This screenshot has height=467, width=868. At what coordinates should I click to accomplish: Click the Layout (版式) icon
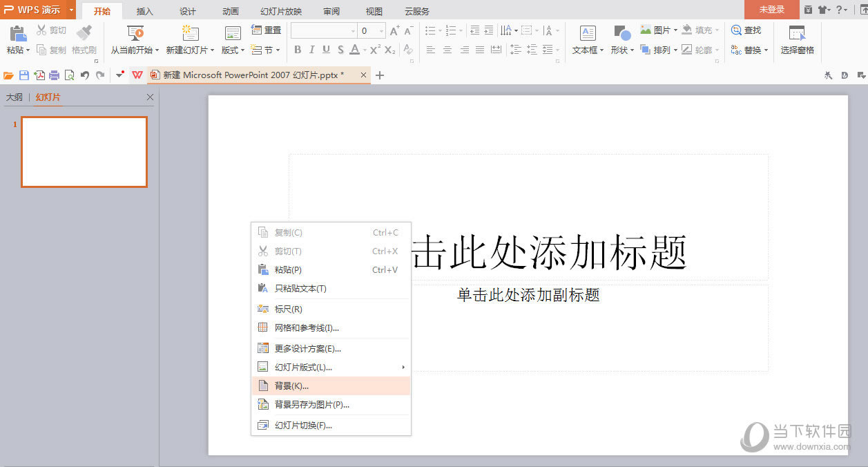[x=233, y=34]
